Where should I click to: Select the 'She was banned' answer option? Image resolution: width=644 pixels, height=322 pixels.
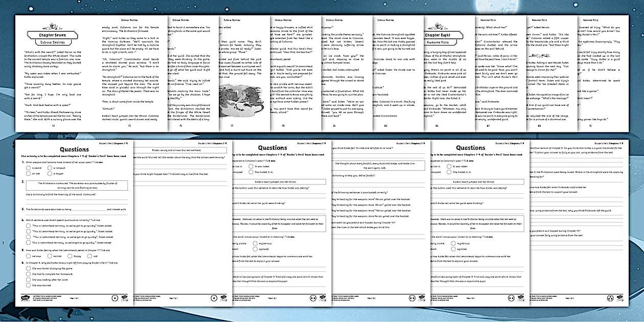point(29,285)
